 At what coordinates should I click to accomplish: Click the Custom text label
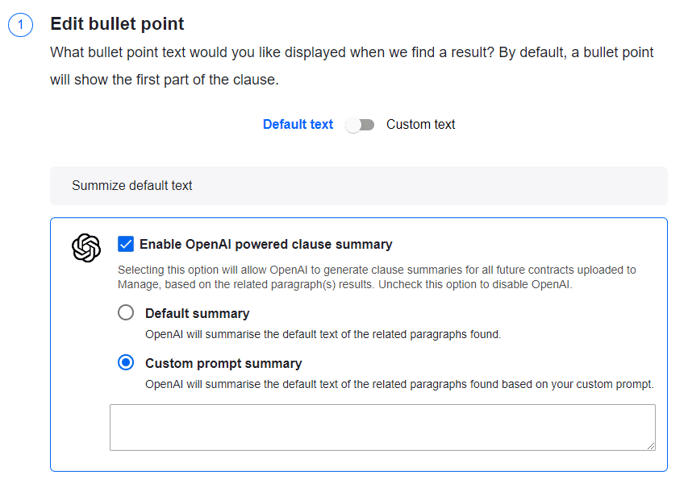coord(420,125)
